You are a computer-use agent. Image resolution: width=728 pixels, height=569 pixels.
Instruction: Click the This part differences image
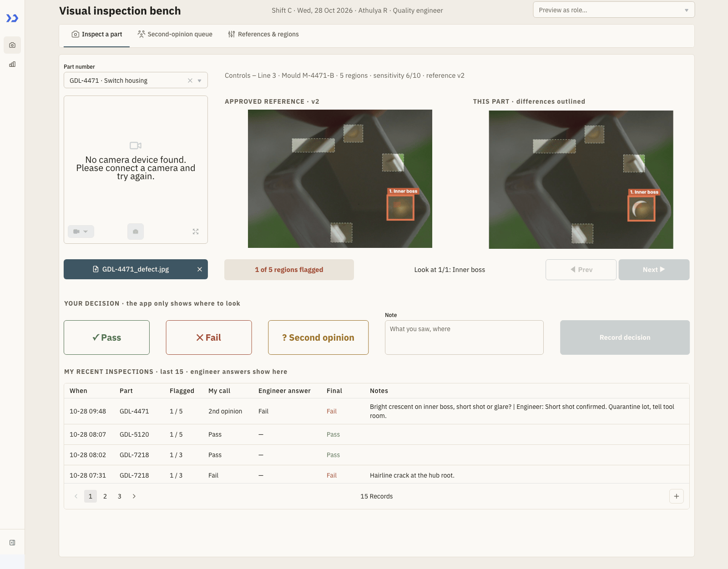581,180
